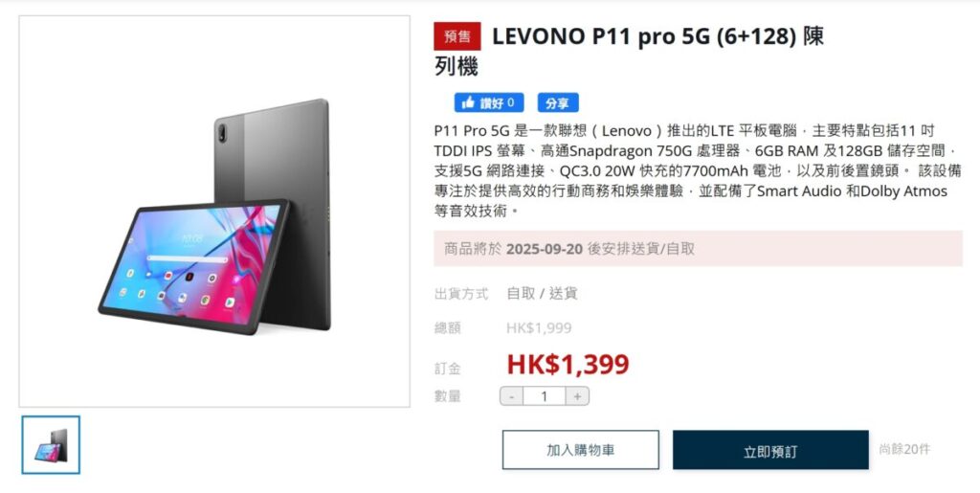
Task: Increase quantity with the plus button
Action: (x=577, y=396)
